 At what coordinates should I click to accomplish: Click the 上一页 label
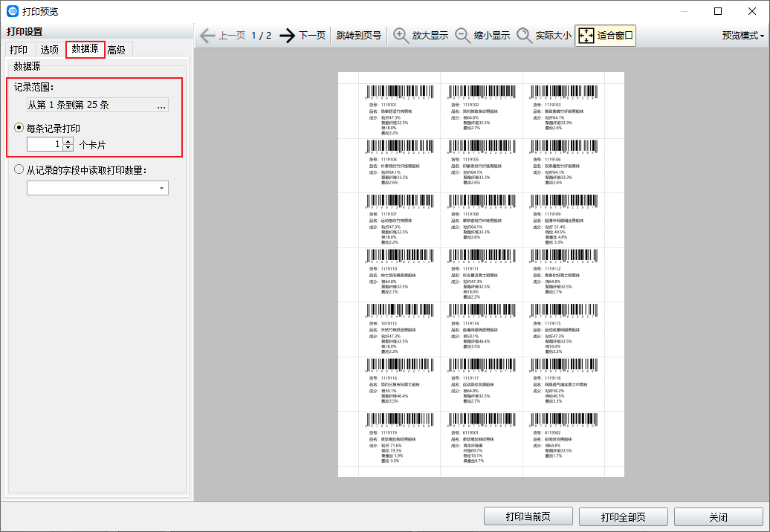click(232, 36)
